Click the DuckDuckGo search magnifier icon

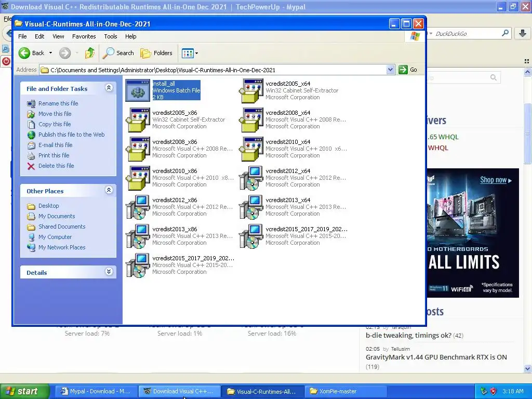coord(505,33)
